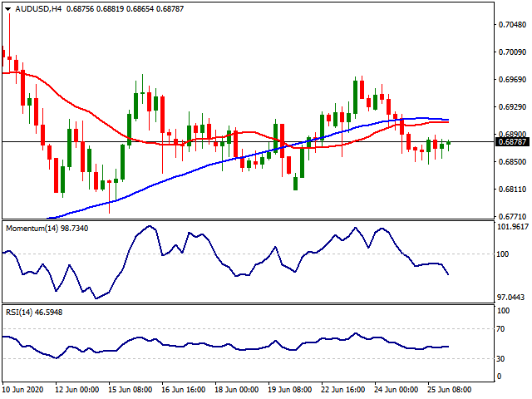Select the RSI(14) 46.5948 label
This screenshot has height=399, width=532.
(34, 313)
